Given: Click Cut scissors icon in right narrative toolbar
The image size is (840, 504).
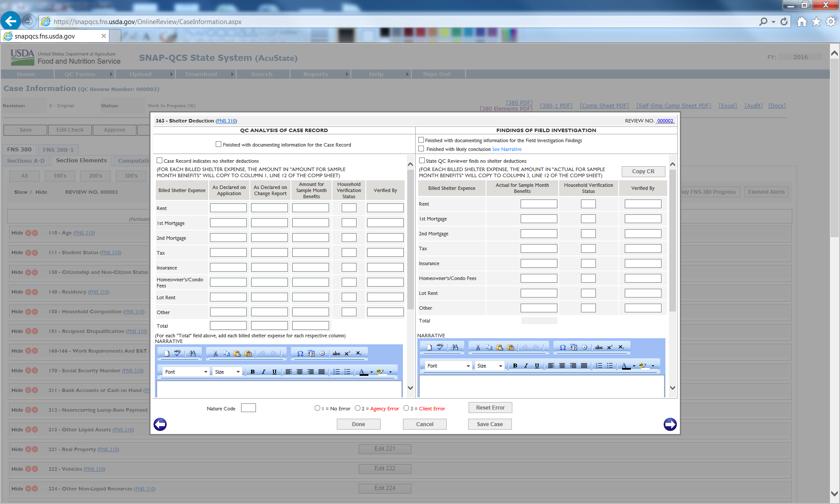Looking at the screenshot, I should click(478, 347).
